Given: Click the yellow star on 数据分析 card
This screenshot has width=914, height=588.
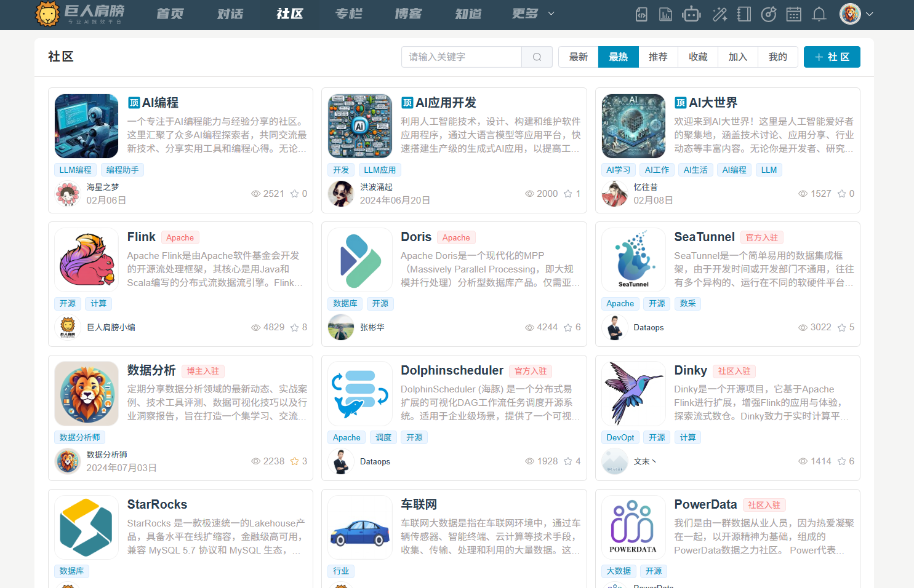Looking at the screenshot, I should [295, 461].
